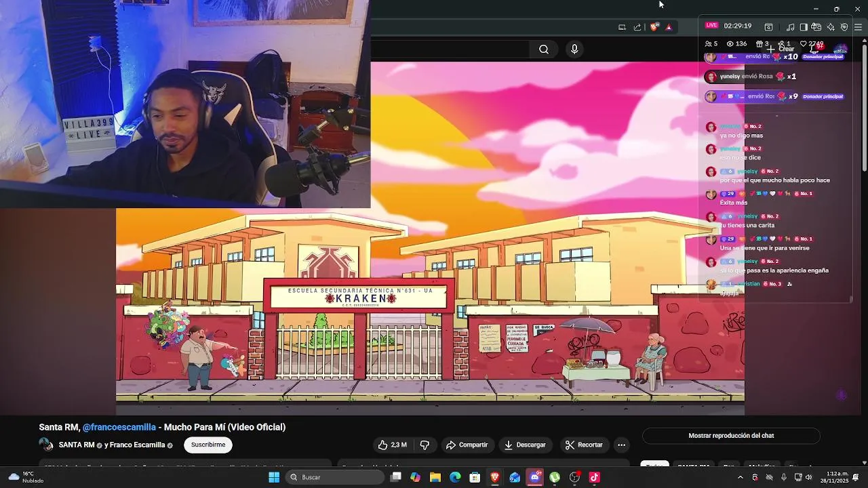This screenshot has height=488, width=868.
Task: Start voice search with the microphone icon
Action: coord(574,49)
